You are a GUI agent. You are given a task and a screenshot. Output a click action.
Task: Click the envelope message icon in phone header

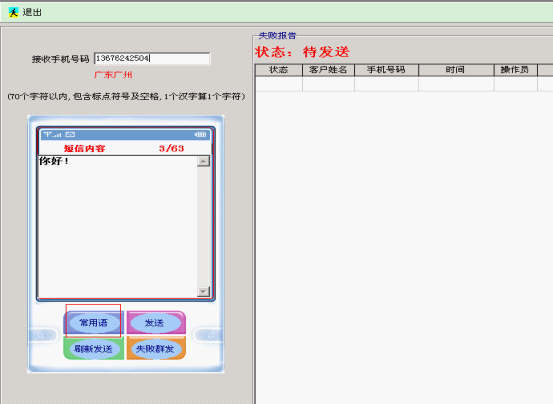pos(70,134)
